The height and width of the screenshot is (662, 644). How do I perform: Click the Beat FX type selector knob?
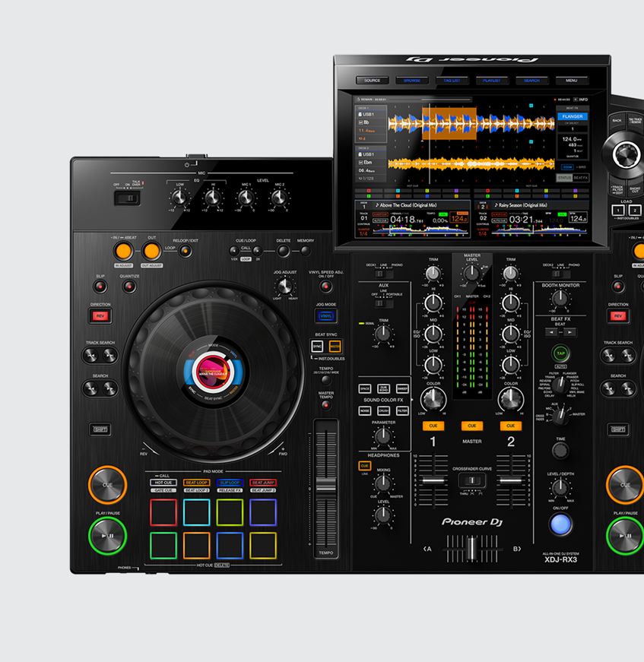560,384
